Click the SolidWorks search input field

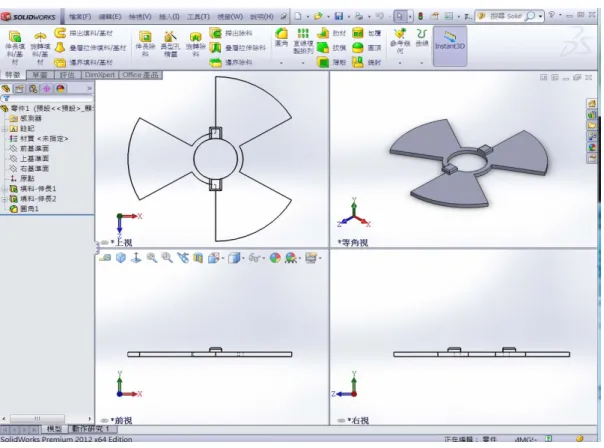click(x=505, y=16)
